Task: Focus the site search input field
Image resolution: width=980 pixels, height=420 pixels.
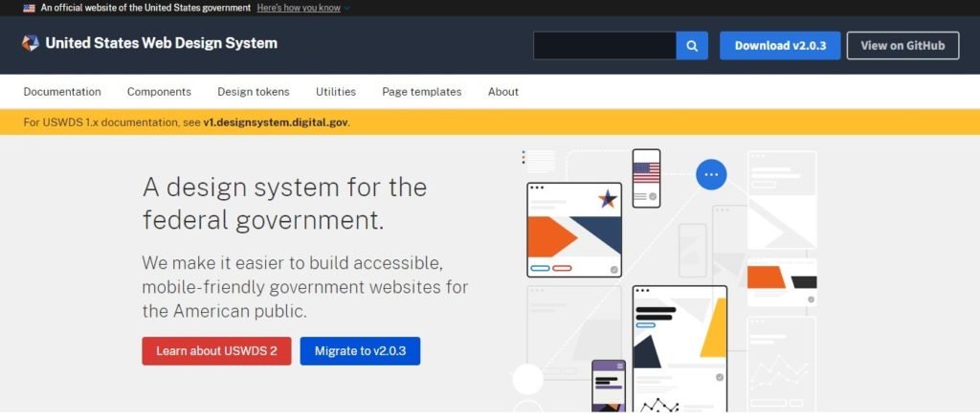Action: tap(605, 46)
